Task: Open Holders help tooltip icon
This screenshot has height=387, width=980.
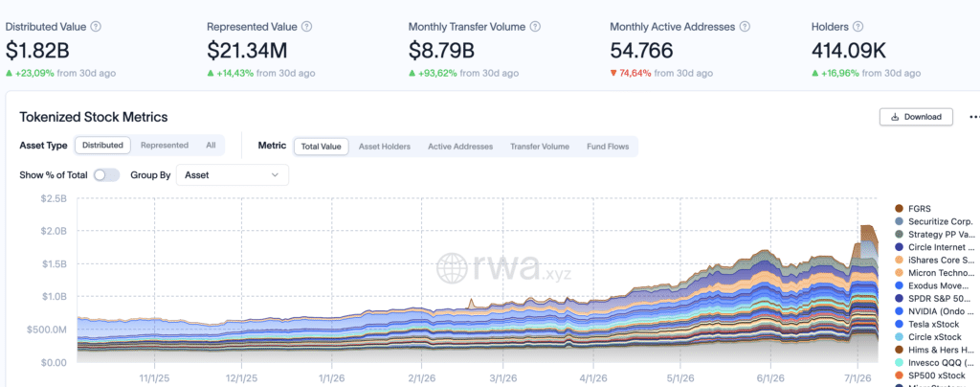Action: (858, 27)
